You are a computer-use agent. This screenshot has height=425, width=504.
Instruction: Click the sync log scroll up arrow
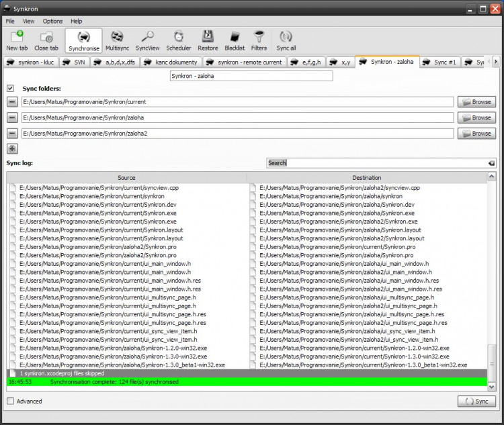[491, 177]
